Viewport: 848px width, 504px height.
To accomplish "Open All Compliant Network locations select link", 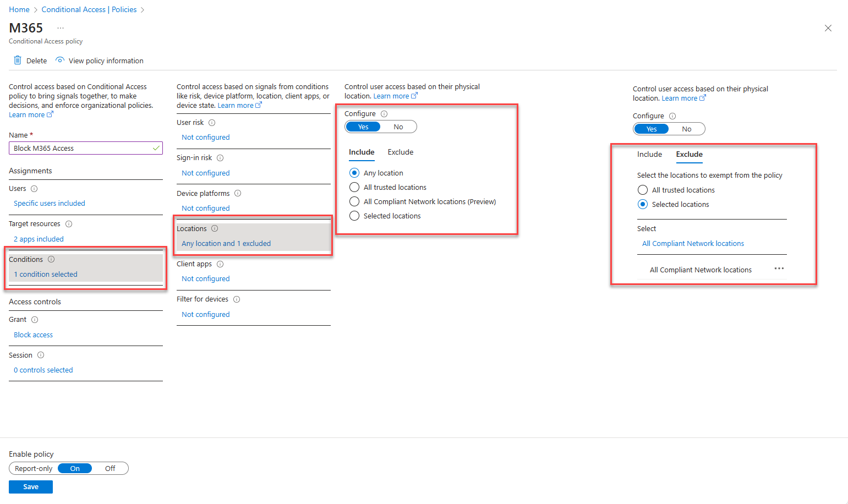I will (x=693, y=244).
